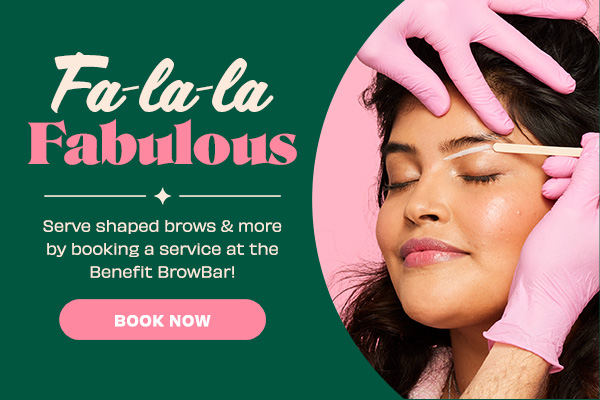600x400 pixels.
Task: Click the horizontal line left of the star
Action: [95, 196]
